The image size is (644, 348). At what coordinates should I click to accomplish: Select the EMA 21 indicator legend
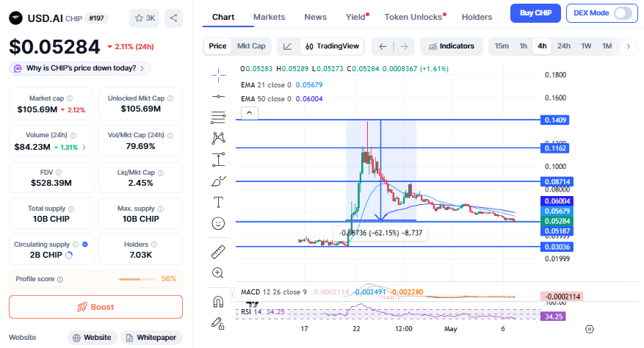[x=282, y=85]
